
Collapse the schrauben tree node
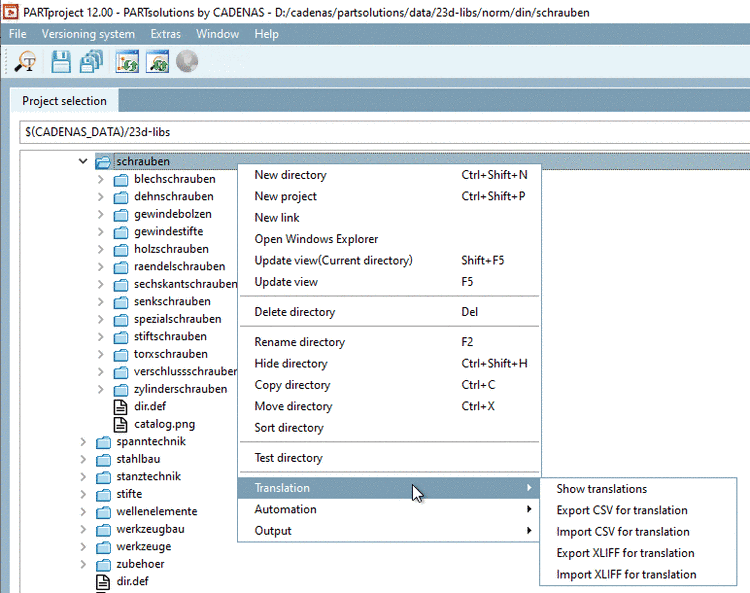(x=83, y=161)
